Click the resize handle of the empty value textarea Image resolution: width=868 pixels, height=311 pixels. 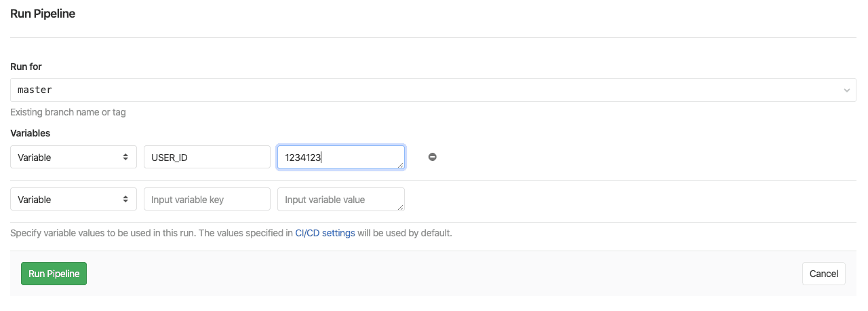(x=401, y=207)
